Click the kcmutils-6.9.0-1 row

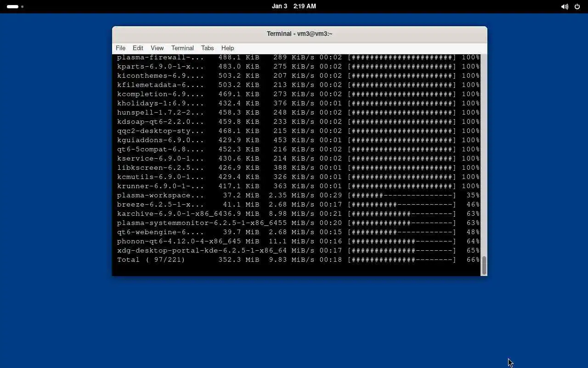pyautogui.click(x=298, y=177)
